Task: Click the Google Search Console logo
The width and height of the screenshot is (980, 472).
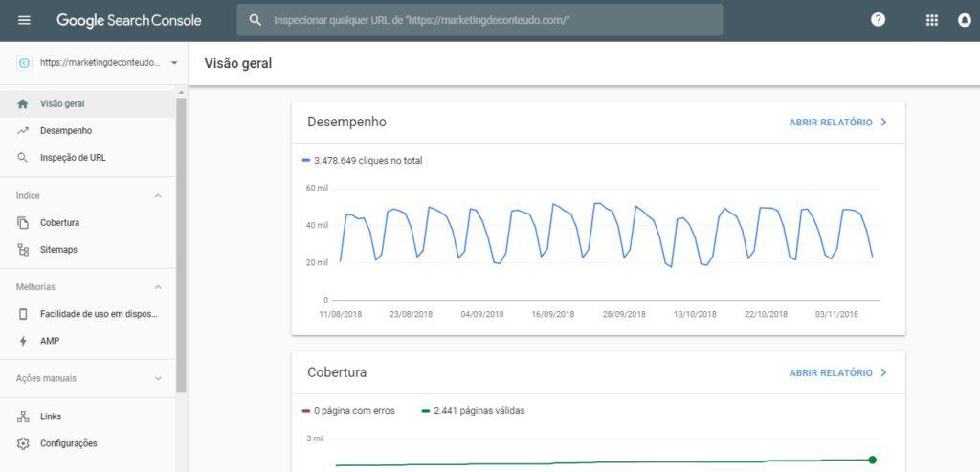Action: 129,20
